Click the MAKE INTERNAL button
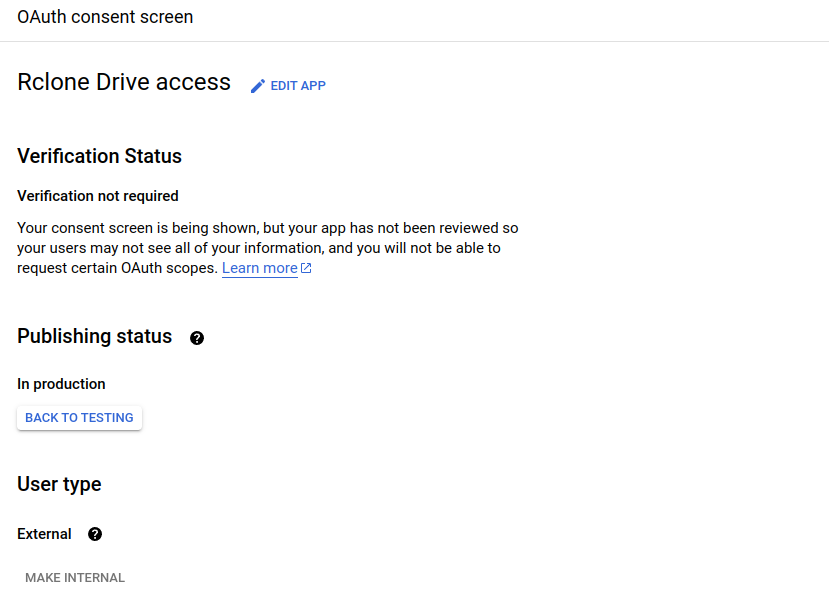Screen dimensions: 829x613 (75, 578)
